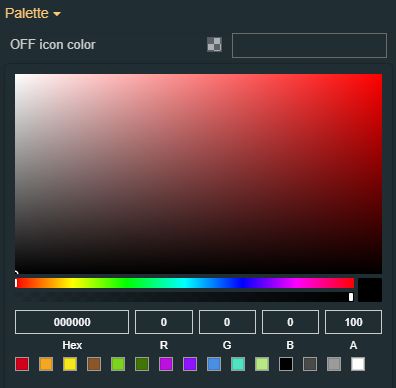396x388 pixels.
Task: Select the dark gray preset swatch
Action: [310, 364]
